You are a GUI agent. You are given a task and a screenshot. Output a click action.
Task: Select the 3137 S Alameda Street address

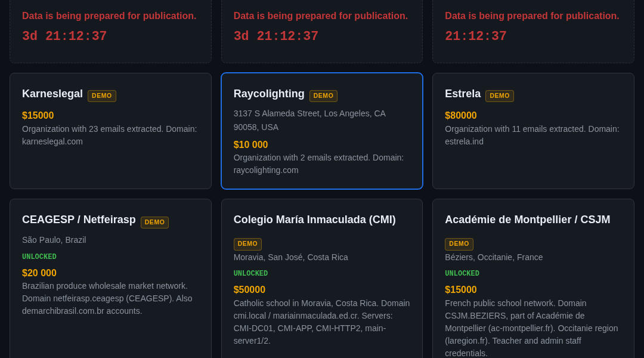(x=309, y=121)
